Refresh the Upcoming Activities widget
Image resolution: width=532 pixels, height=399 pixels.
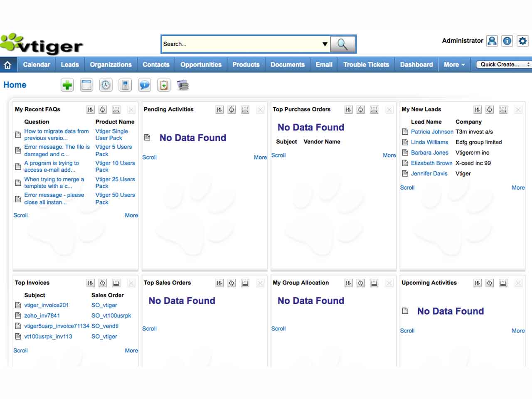pyautogui.click(x=490, y=283)
